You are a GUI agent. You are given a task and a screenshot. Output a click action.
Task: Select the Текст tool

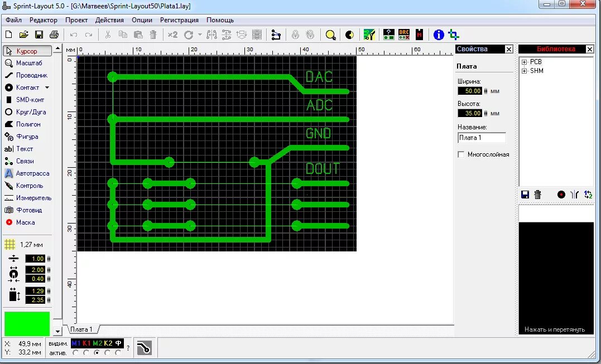[x=27, y=148]
